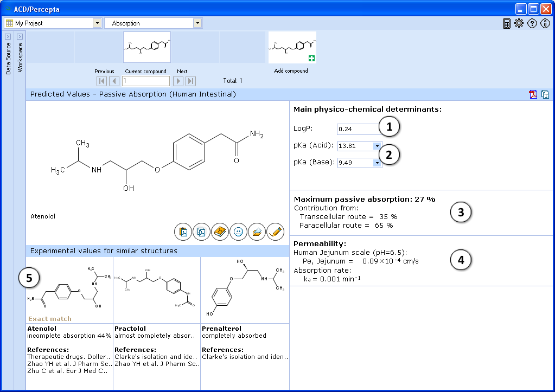Click Atenolol's 'Zhao YH et al.' reference
Image resolution: width=555 pixels, height=392 pixels.
70,364
